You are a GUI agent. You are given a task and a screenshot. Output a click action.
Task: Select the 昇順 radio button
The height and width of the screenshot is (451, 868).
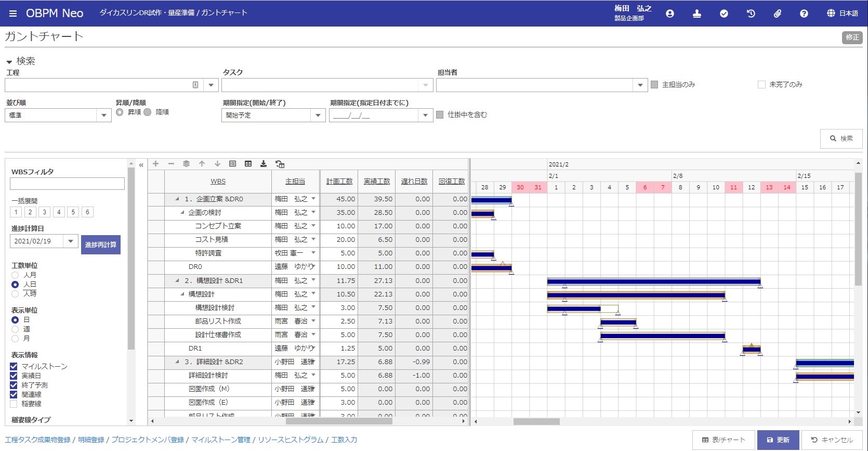pos(120,112)
